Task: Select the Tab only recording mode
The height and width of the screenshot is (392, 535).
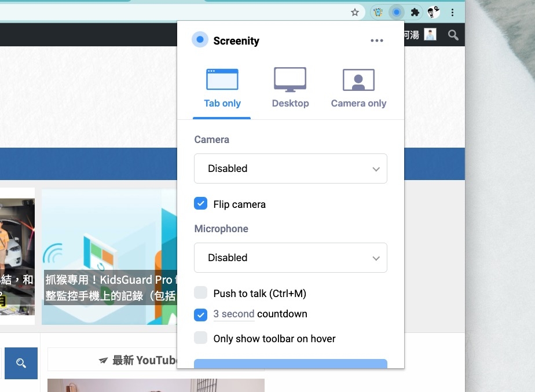Action: (222, 89)
